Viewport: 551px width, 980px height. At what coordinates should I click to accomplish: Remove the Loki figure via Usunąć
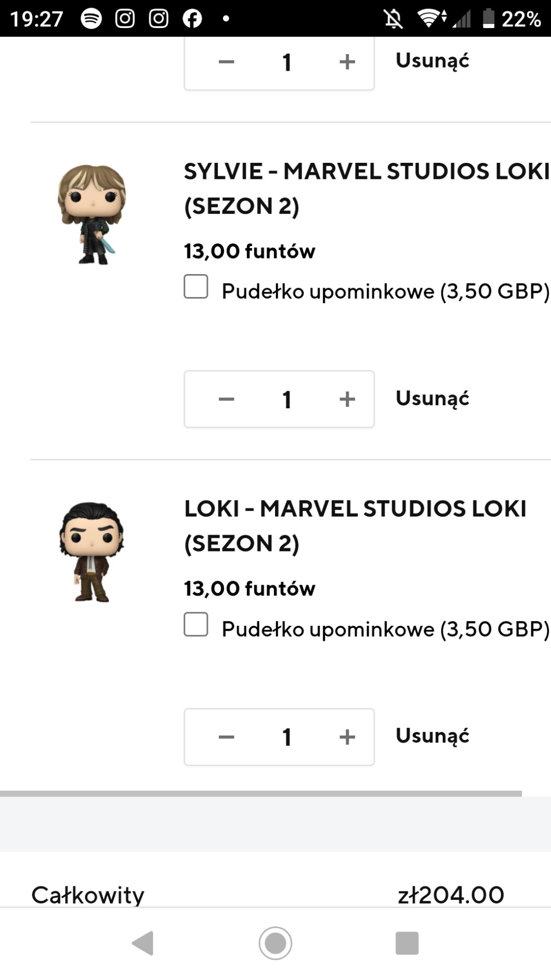pyautogui.click(x=432, y=736)
